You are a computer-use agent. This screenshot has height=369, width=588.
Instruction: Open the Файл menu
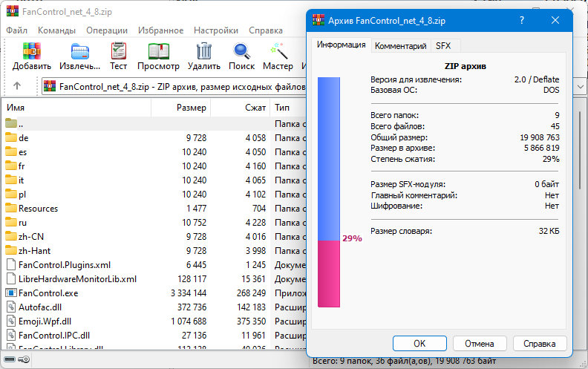(x=16, y=30)
